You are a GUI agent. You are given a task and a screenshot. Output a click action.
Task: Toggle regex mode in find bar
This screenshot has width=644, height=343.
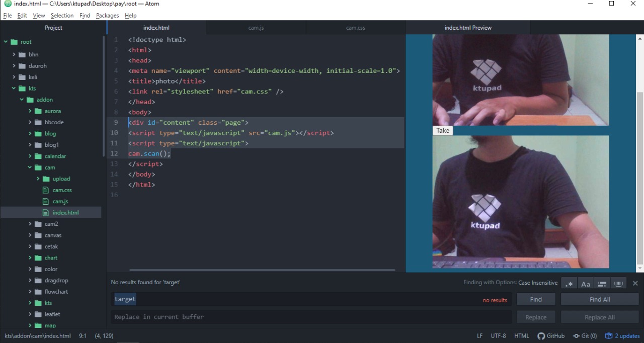pyautogui.click(x=569, y=283)
